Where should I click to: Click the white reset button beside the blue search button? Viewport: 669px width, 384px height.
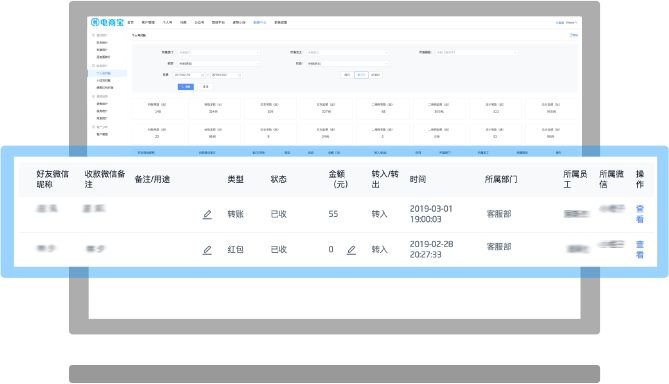click(x=206, y=87)
